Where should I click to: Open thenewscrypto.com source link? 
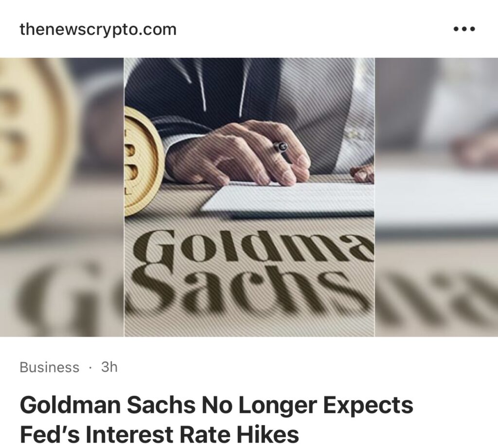pos(98,29)
